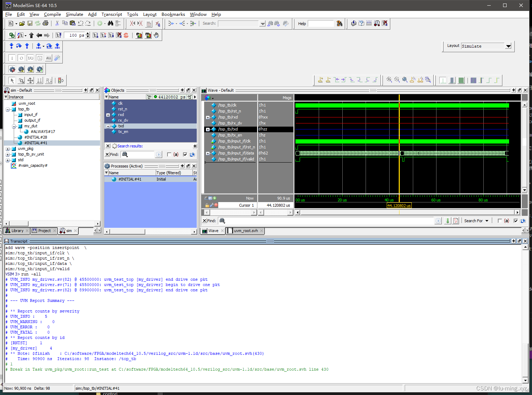Click the help search binoculars icon
Viewport: 532px width, 395px height.
340,23
